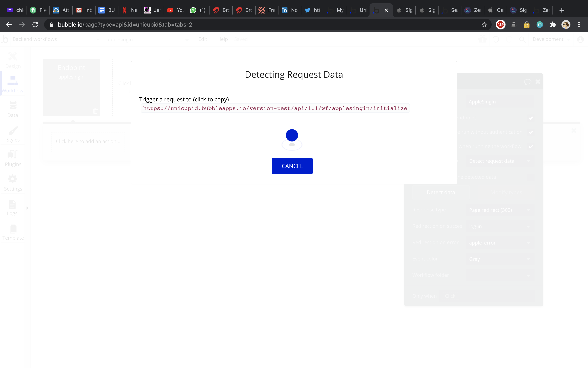This screenshot has height=368, width=588.
Task: Open the Styles section in sidebar
Action: pos(13,134)
